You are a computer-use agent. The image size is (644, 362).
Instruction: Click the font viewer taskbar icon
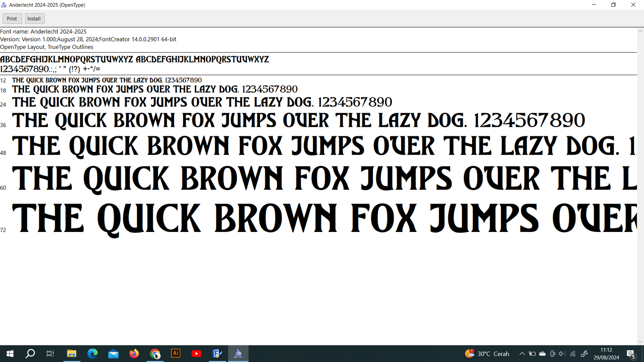point(238,354)
